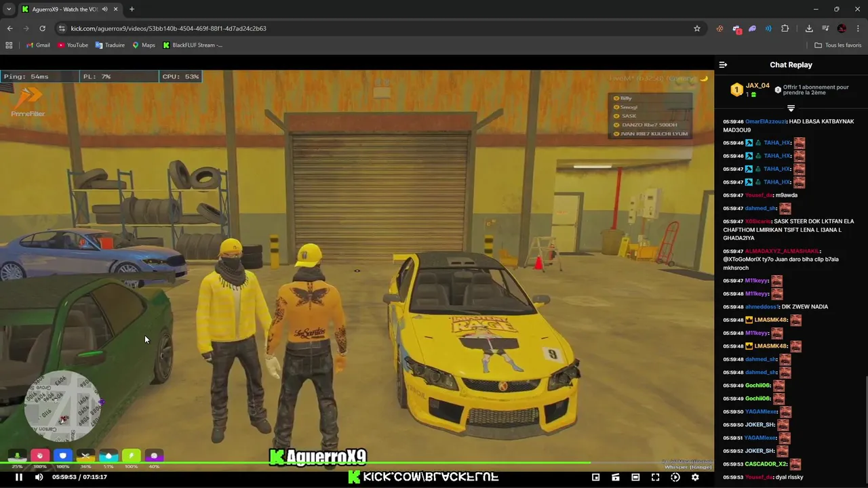Click the pink heart health icon in HUD
This screenshot has height=488, width=868.
coord(40,456)
